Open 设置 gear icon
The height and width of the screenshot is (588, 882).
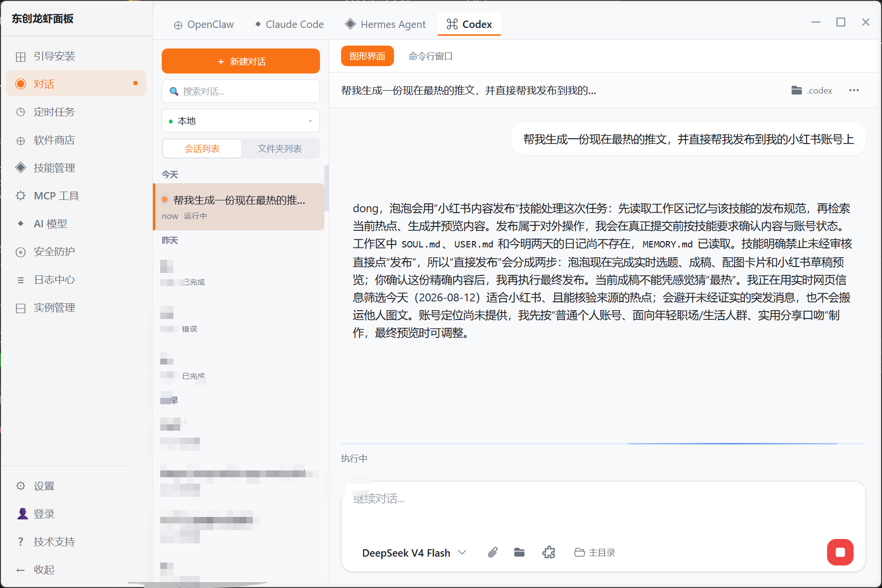coord(21,486)
